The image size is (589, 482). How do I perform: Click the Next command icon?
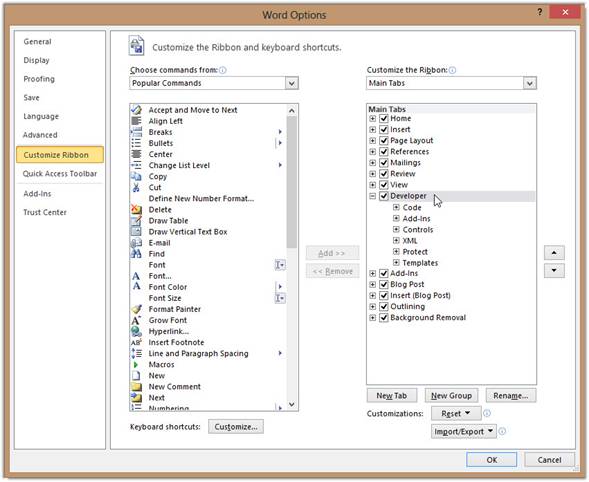click(136, 397)
